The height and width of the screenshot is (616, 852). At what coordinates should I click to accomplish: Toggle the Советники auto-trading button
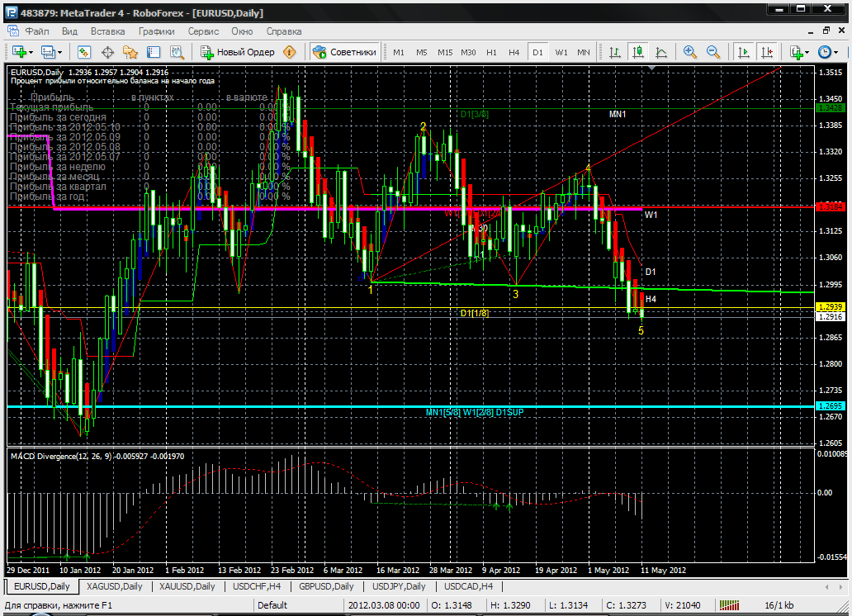click(345, 52)
